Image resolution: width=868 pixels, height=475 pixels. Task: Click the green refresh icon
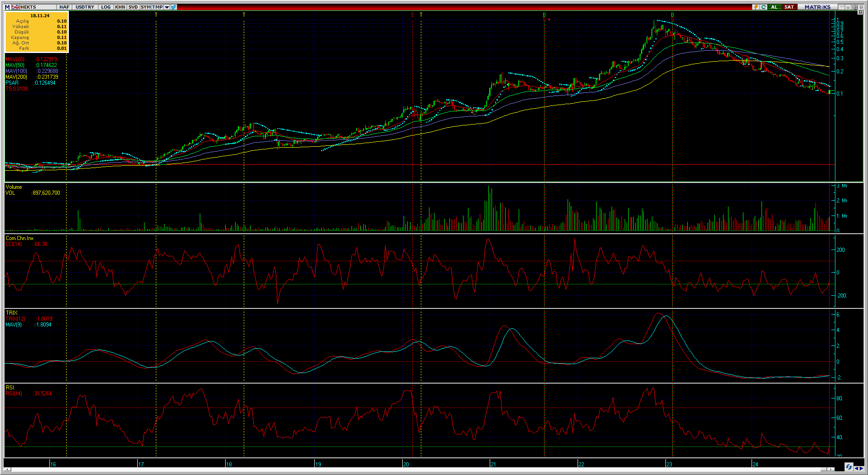pyautogui.click(x=763, y=7)
